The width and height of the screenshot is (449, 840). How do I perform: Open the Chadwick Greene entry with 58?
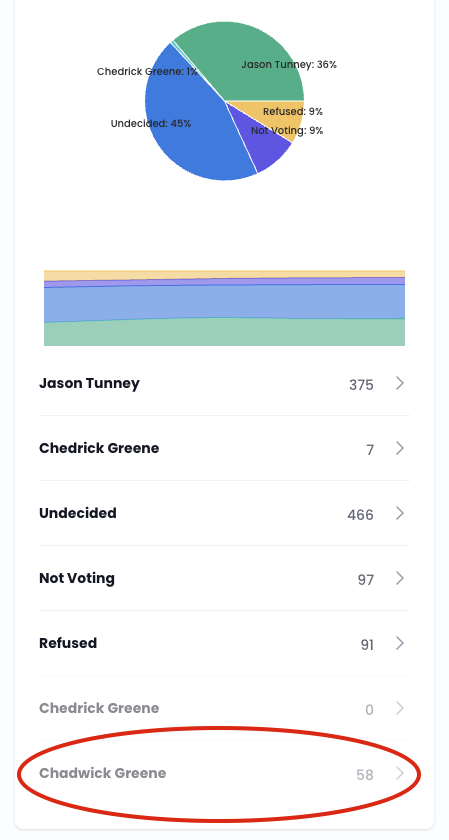(224, 774)
